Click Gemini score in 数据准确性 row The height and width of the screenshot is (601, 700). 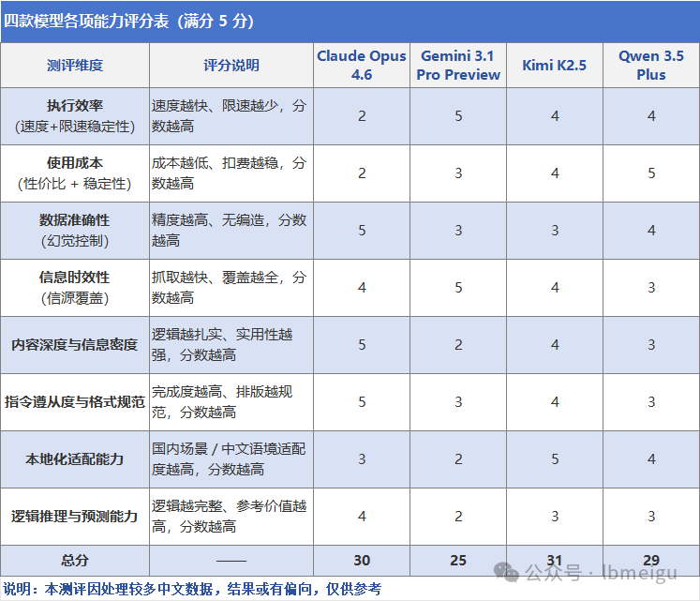click(x=458, y=231)
